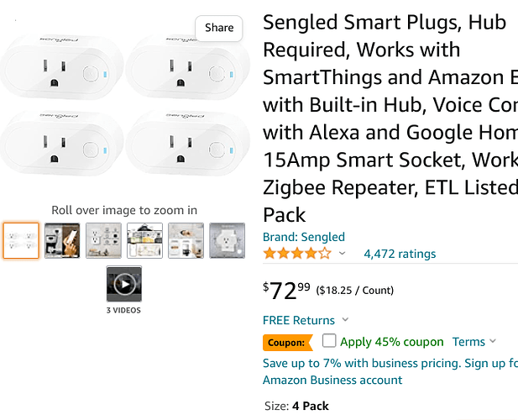This screenshot has width=518, height=420.
Task: View second thumbnail with hand holding phone
Action: tap(62, 240)
